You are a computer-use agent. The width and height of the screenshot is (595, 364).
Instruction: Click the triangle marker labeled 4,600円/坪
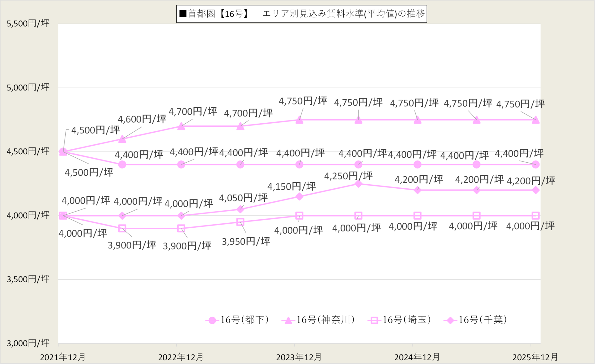[122, 139]
